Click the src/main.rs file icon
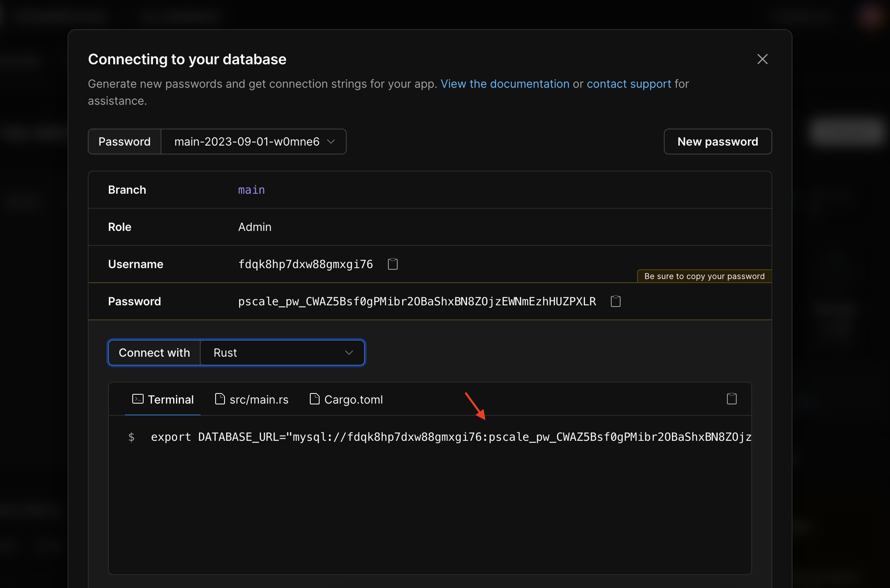 click(x=220, y=399)
